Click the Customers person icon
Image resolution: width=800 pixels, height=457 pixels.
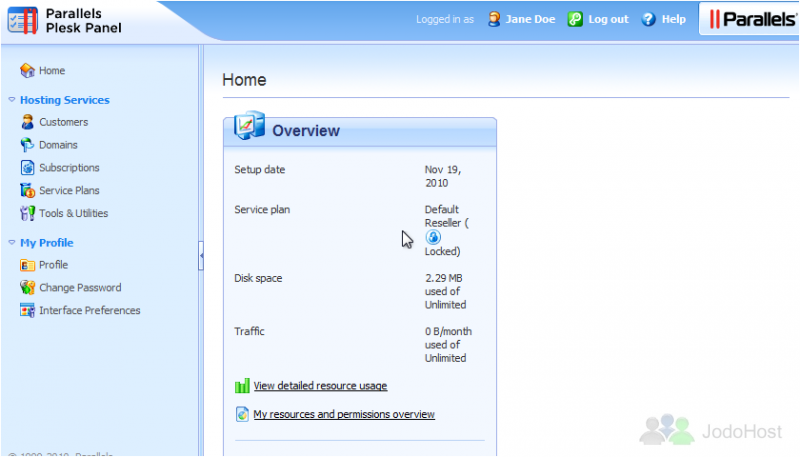27,122
